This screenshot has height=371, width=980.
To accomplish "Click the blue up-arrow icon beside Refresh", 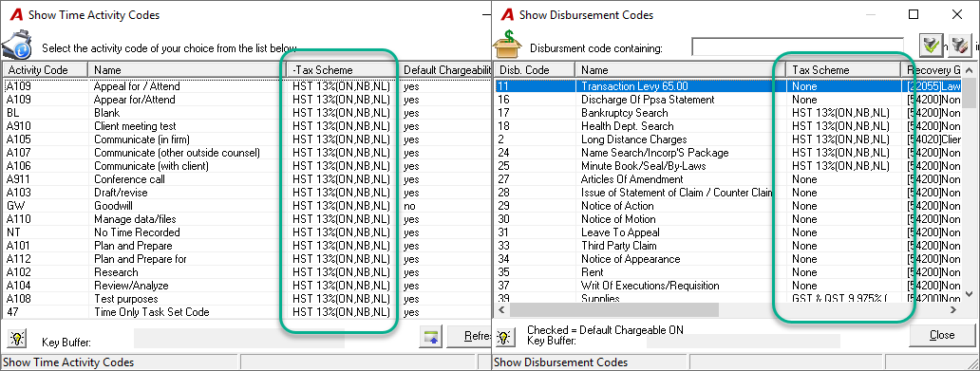I will click(x=430, y=336).
